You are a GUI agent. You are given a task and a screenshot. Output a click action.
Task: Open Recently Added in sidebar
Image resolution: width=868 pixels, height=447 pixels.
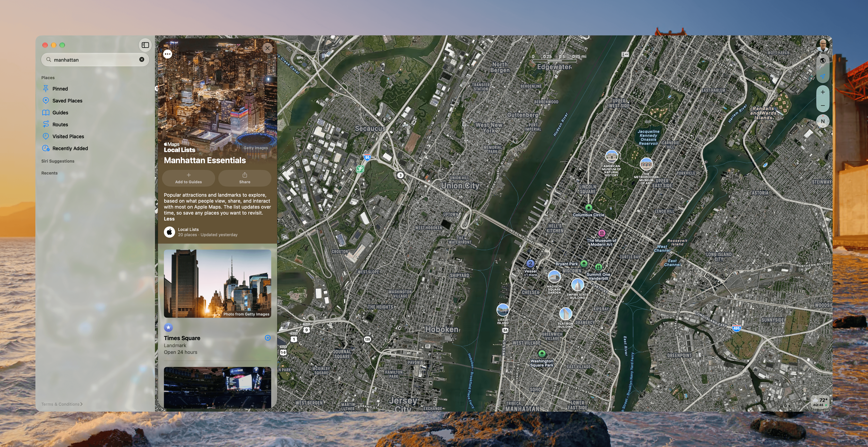tap(70, 148)
